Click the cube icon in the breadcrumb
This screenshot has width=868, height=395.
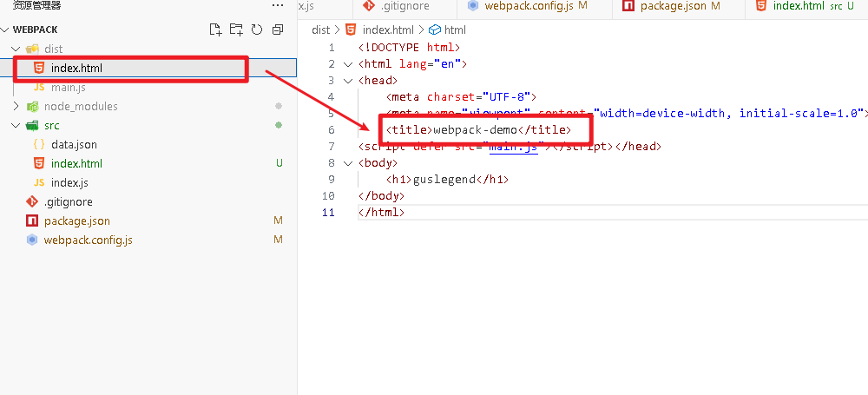point(435,30)
